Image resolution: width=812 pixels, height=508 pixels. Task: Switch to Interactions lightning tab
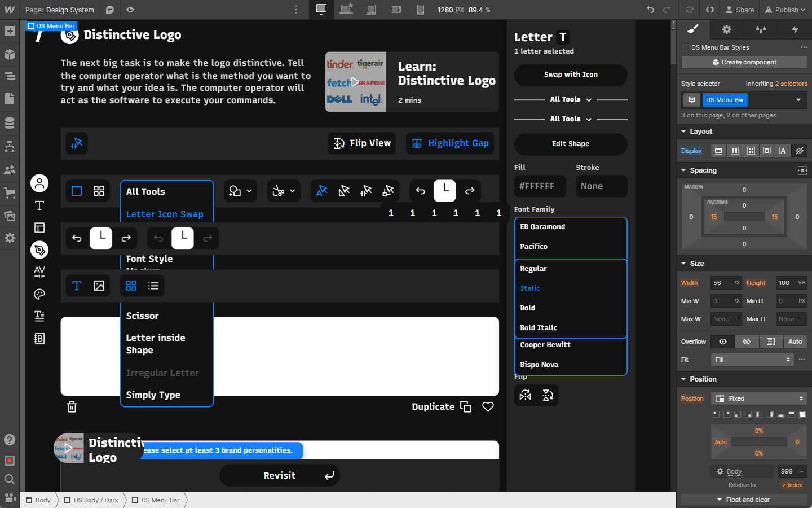pos(795,29)
